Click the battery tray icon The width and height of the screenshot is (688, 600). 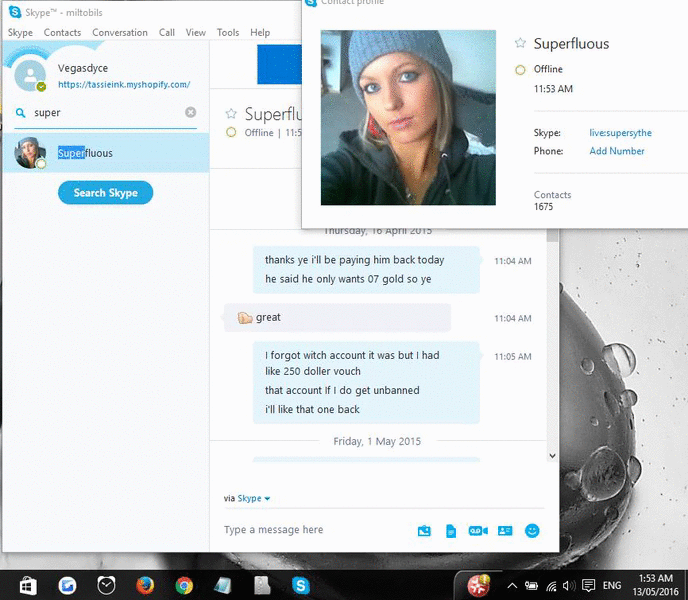531,586
